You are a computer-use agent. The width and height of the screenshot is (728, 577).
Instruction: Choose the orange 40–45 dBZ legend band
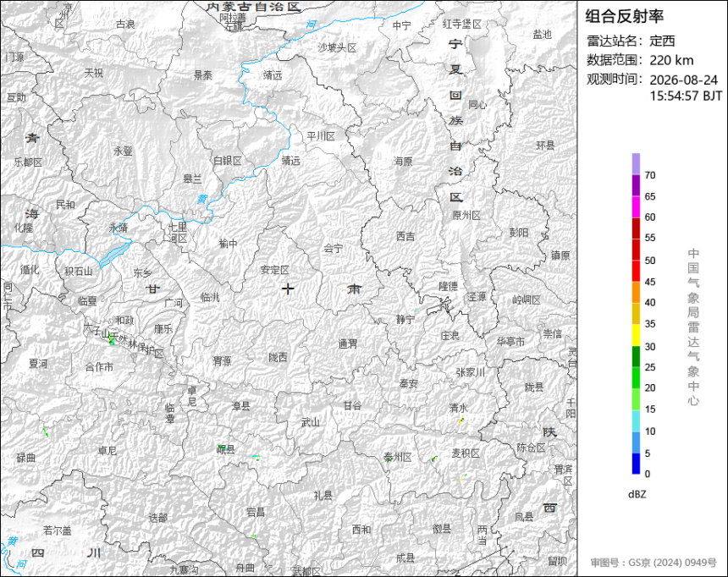[636, 293]
